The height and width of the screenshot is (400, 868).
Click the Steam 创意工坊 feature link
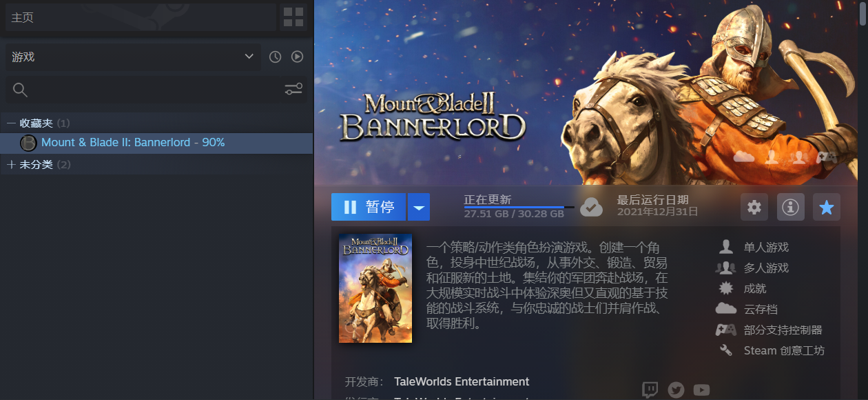click(x=784, y=350)
